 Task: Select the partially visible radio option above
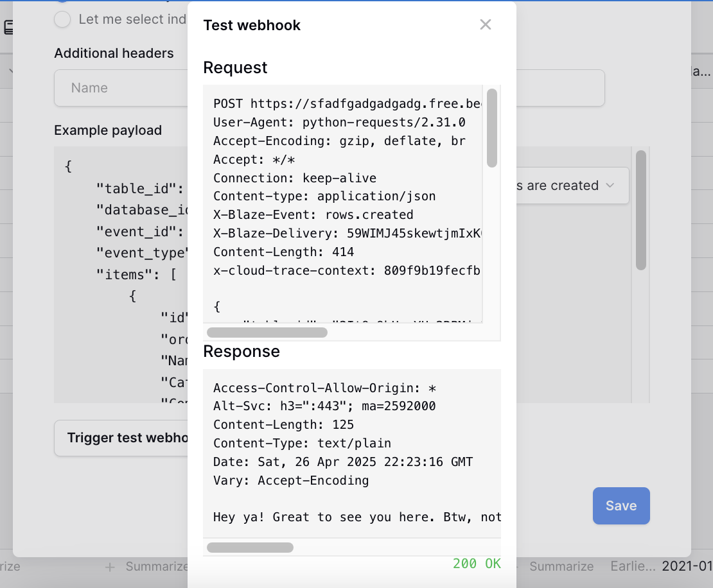click(62, 1)
